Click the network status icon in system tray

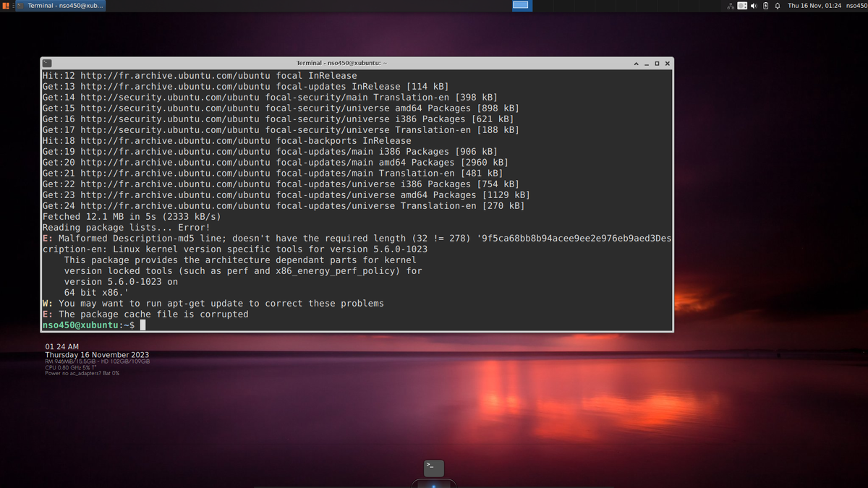[x=731, y=5]
